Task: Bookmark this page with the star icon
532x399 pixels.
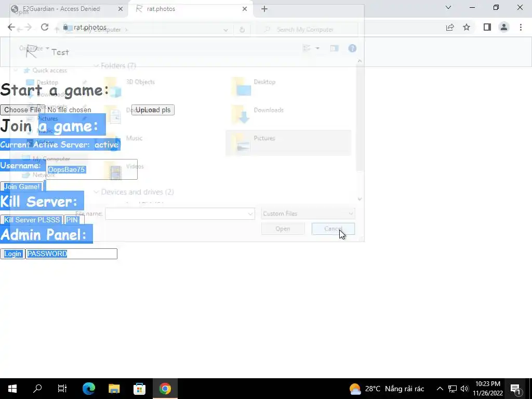Action: click(x=467, y=27)
